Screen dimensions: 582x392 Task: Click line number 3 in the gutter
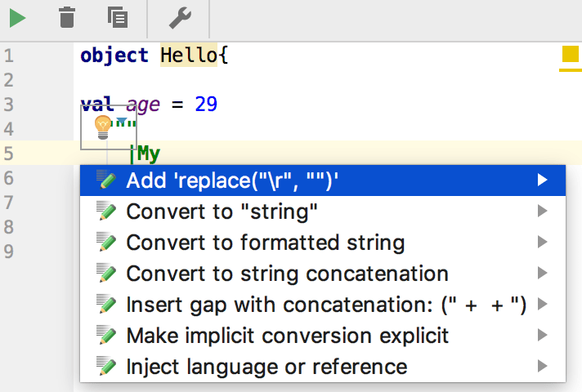[x=9, y=105]
